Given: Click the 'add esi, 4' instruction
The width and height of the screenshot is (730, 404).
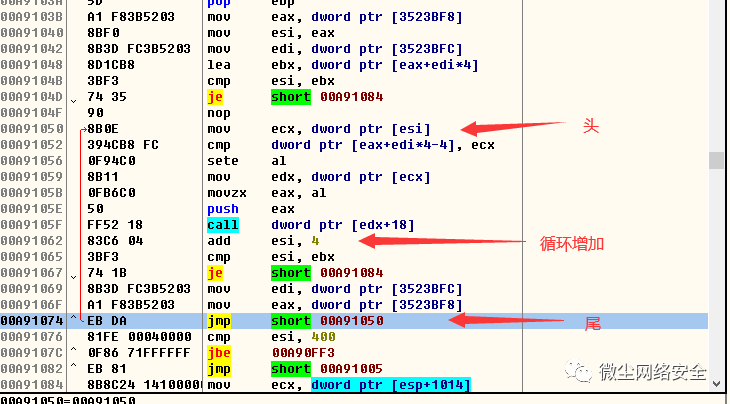Looking at the screenshot, I should pyautogui.click(x=263, y=241).
